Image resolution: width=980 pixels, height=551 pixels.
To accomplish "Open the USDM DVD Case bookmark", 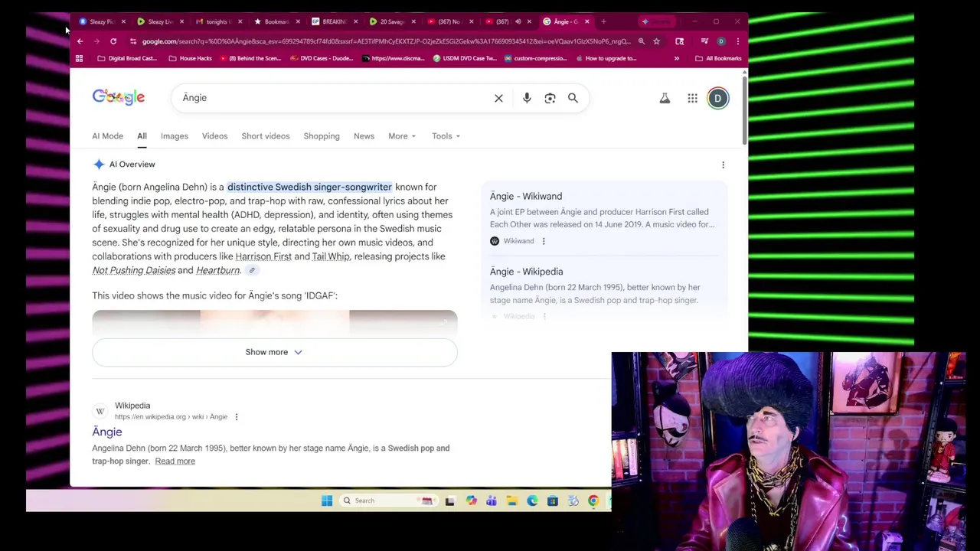I will tap(465, 58).
